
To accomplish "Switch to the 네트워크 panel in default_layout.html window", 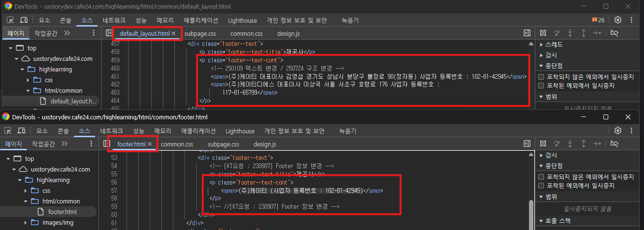I will pos(114,20).
